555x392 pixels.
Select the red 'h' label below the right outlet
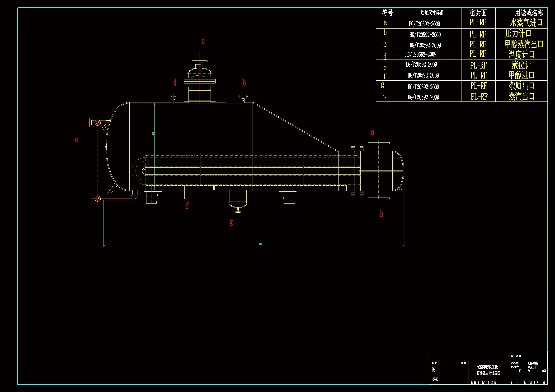381,214
